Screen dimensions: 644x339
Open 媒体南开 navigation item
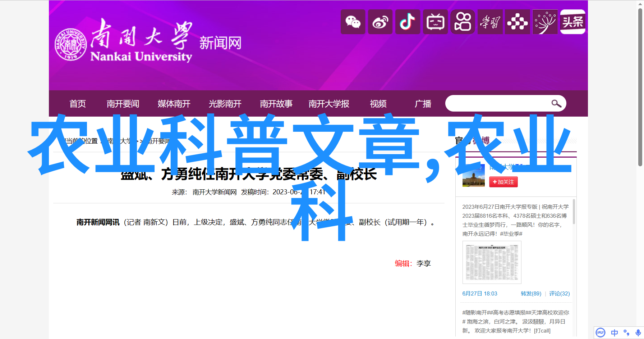click(x=174, y=104)
